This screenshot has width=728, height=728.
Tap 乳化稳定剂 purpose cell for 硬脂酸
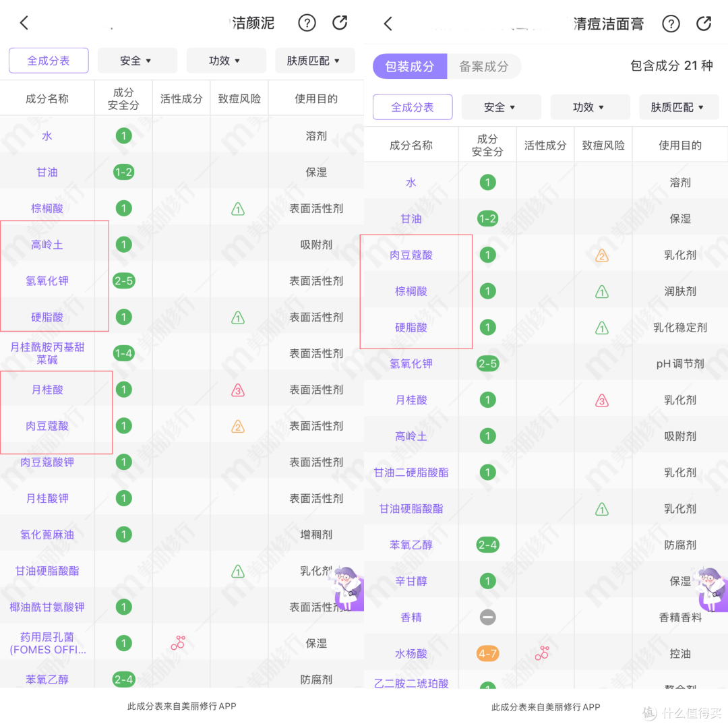click(680, 328)
